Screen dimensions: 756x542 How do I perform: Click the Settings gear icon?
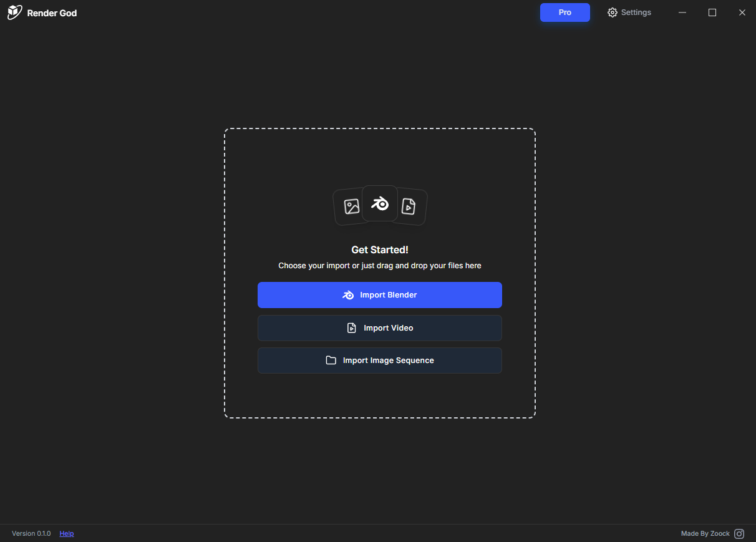[x=612, y=12]
